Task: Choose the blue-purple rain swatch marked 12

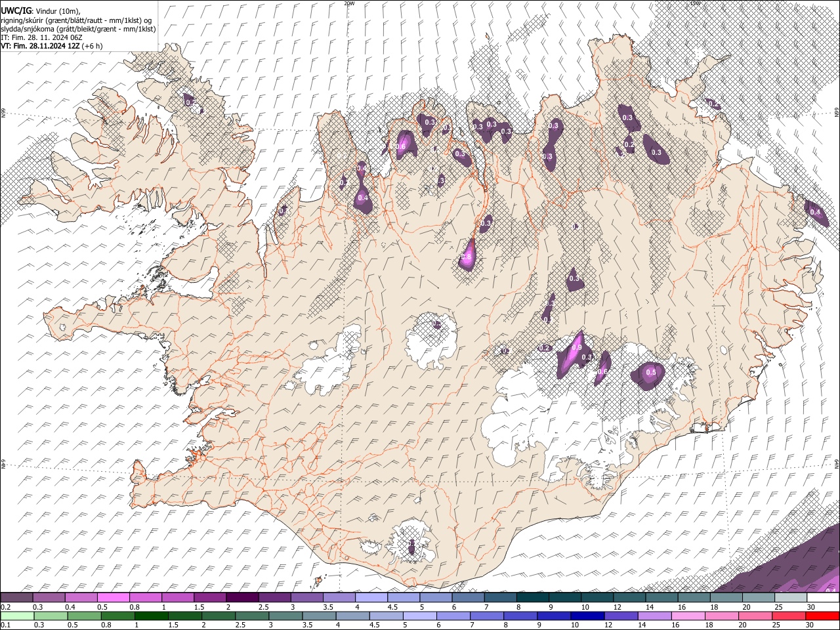Action: (x=620, y=616)
